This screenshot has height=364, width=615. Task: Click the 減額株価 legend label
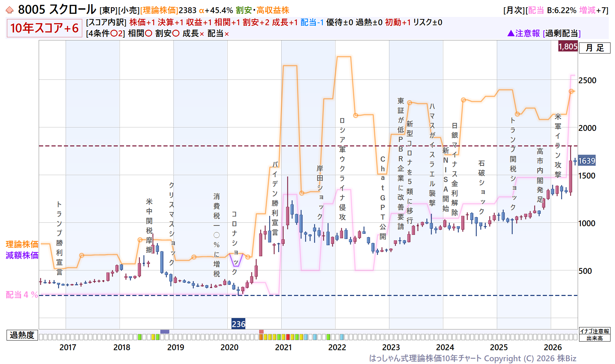click(22, 255)
